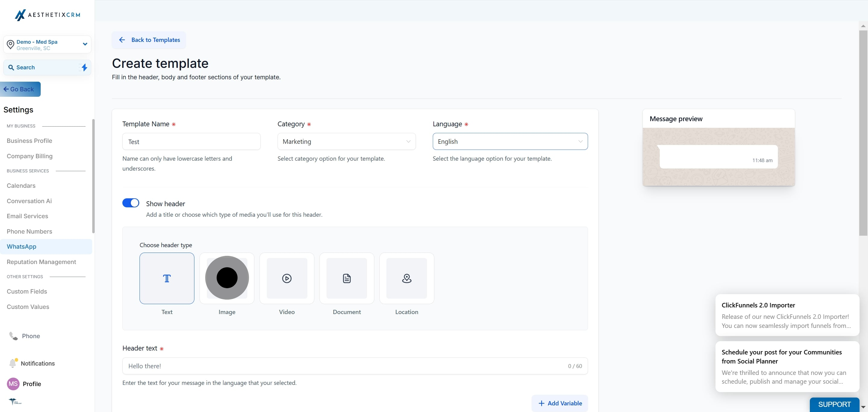Click the lightning bolt quick actions icon

(84, 68)
